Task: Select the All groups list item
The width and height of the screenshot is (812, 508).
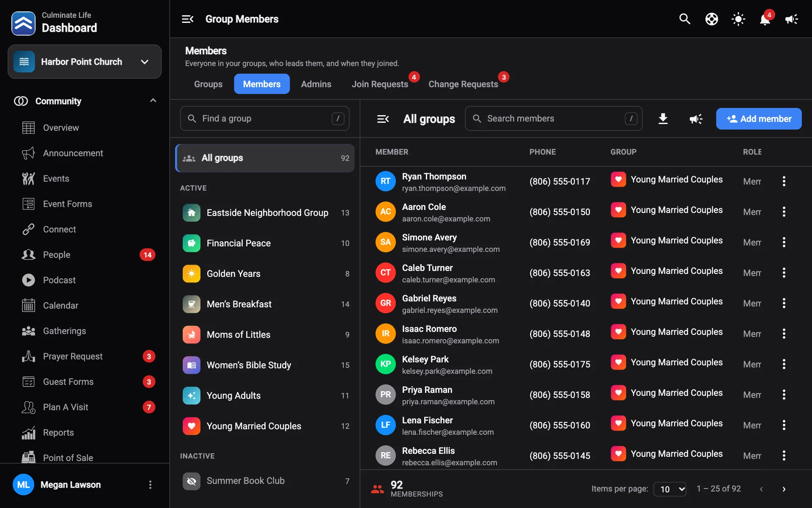Action: tap(265, 158)
